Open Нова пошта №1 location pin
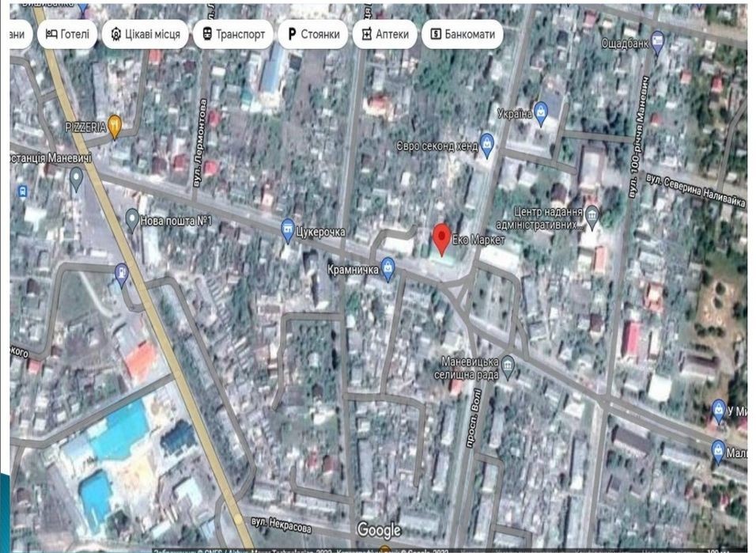The image size is (756, 553). [x=131, y=220]
